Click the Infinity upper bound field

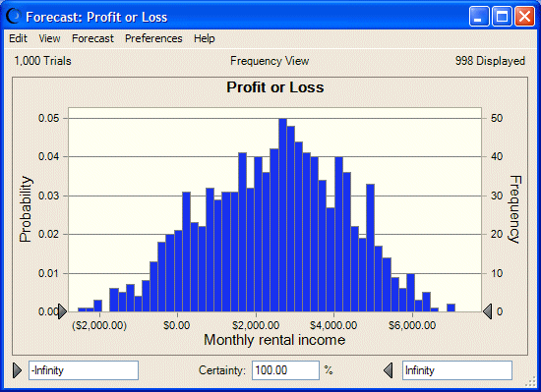(457, 370)
